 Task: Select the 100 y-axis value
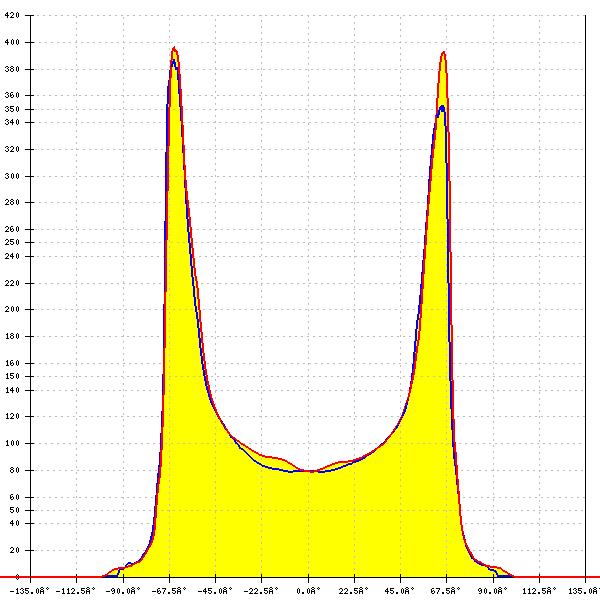point(12,443)
